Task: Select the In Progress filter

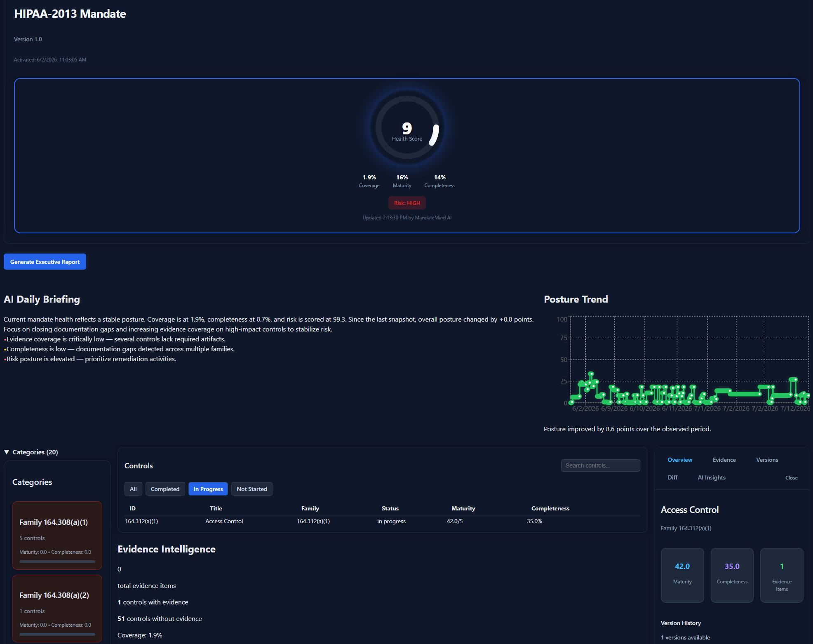Action: click(x=208, y=489)
